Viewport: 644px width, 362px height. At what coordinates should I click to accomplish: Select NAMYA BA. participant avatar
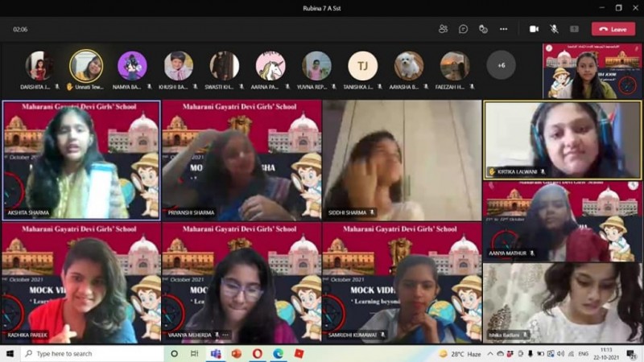(x=132, y=66)
